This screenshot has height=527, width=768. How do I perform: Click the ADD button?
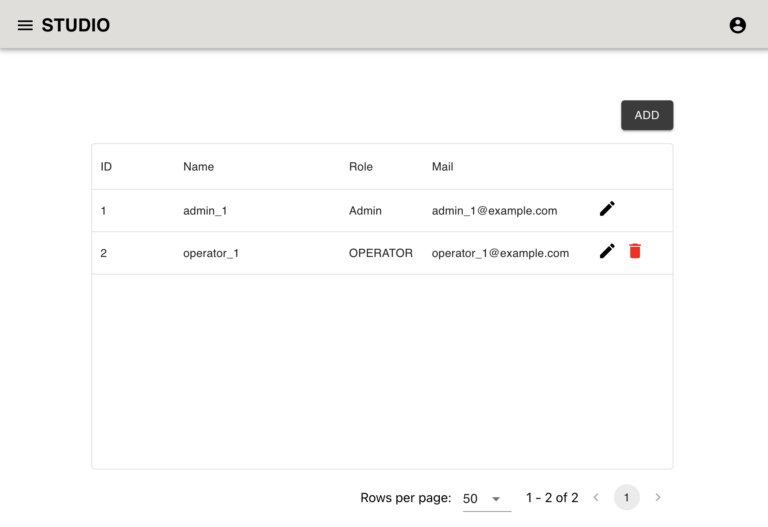point(647,115)
